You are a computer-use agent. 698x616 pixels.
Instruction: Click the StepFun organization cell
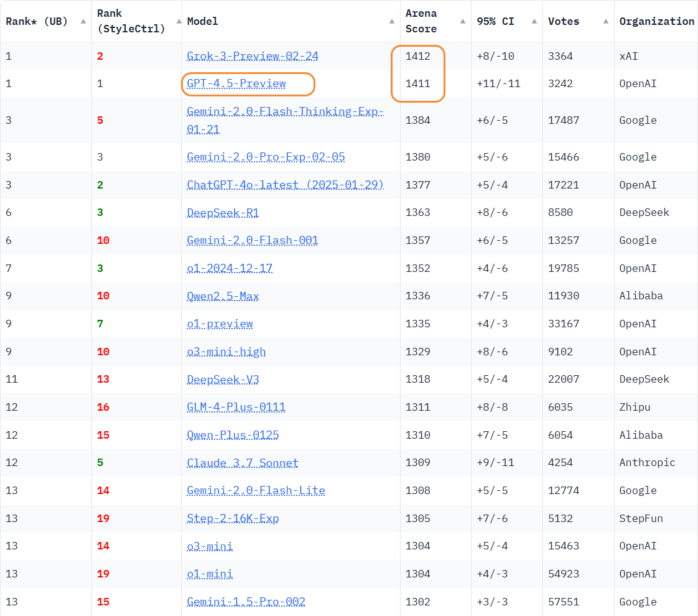[641, 518]
